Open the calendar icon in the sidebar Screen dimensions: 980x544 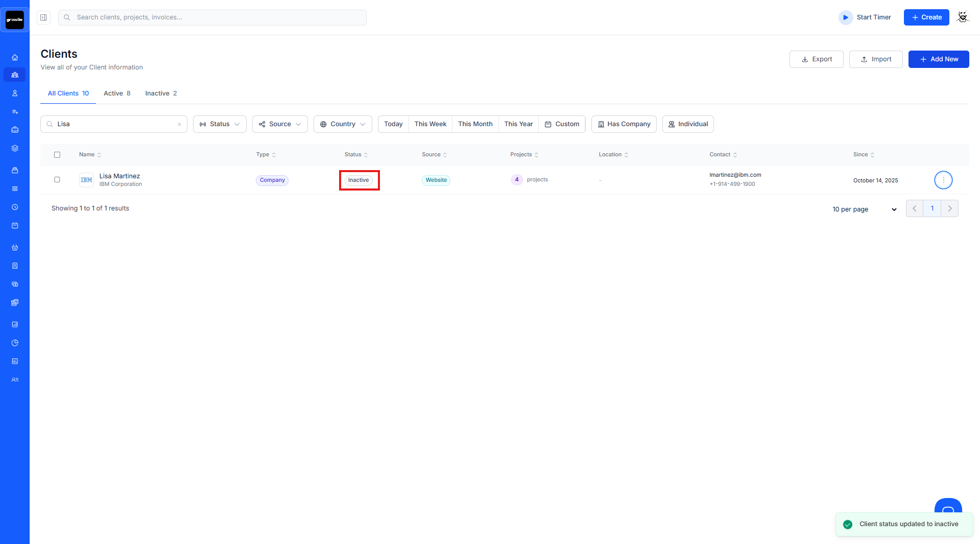(x=15, y=225)
